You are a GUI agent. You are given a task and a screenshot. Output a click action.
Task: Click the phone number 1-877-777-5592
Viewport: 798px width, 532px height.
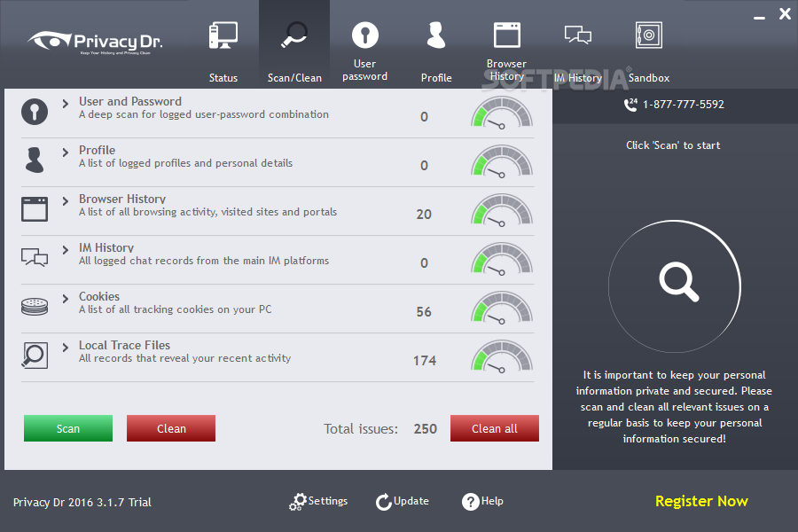point(683,105)
